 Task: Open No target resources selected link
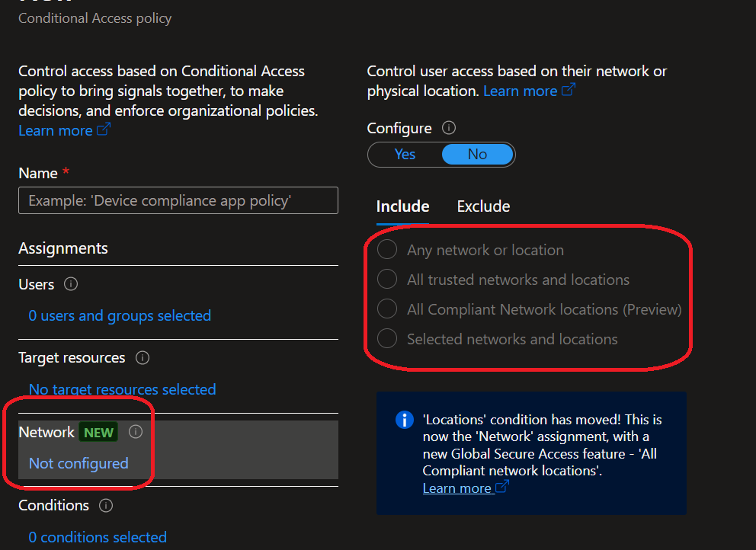[122, 389]
